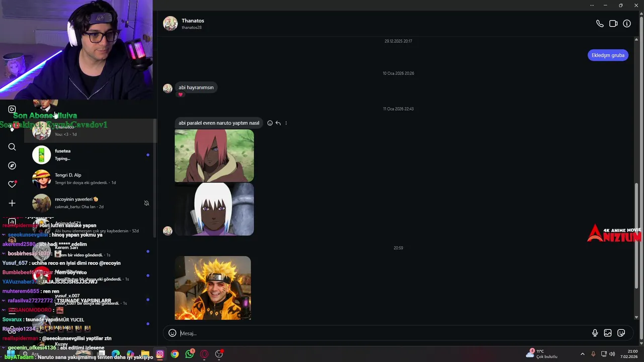
Task: Click the 11 Oca 2026 22:43 timestamp
Action: click(x=398, y=109)
